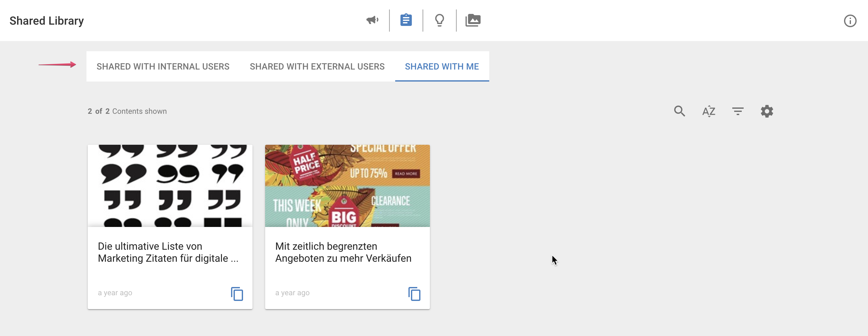Click the info icon

[x=850, y=21]
